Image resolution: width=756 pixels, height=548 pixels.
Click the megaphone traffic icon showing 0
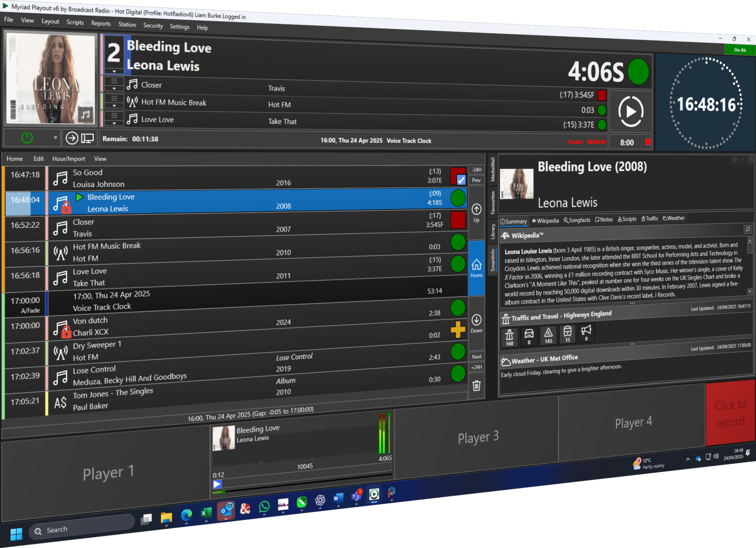pos(586,332)
